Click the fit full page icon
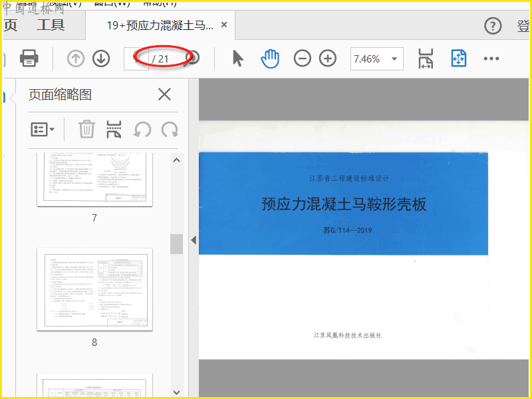 click(459, 59)
